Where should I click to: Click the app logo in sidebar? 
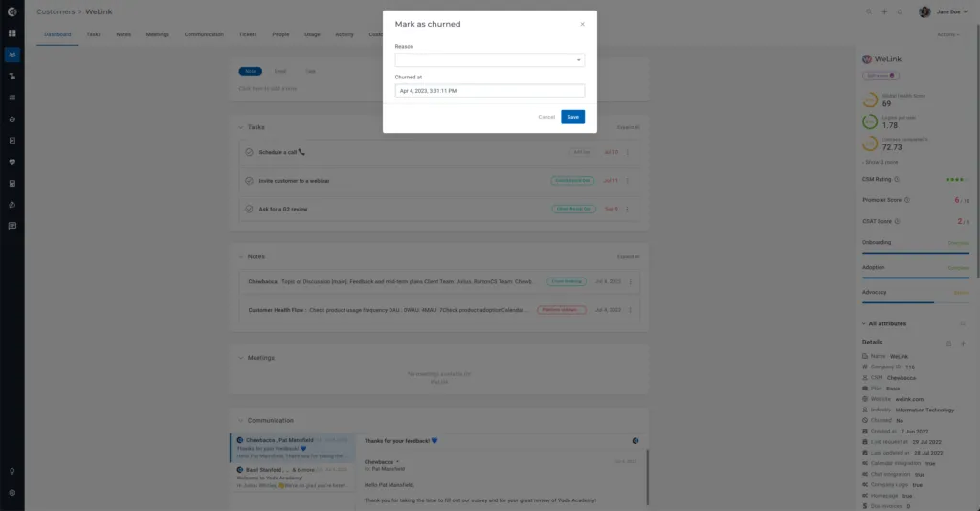click(x=11, y=11)
